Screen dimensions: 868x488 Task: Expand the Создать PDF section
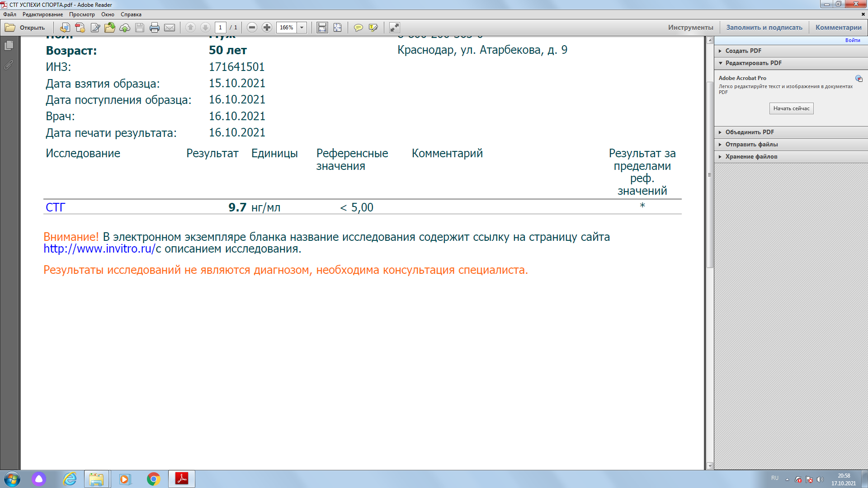coord(743,51)
